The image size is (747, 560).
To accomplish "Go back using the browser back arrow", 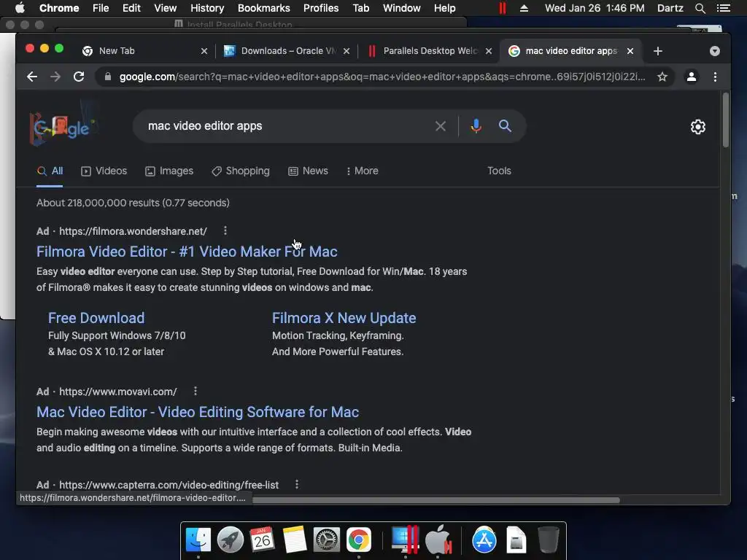I will 32,77.
